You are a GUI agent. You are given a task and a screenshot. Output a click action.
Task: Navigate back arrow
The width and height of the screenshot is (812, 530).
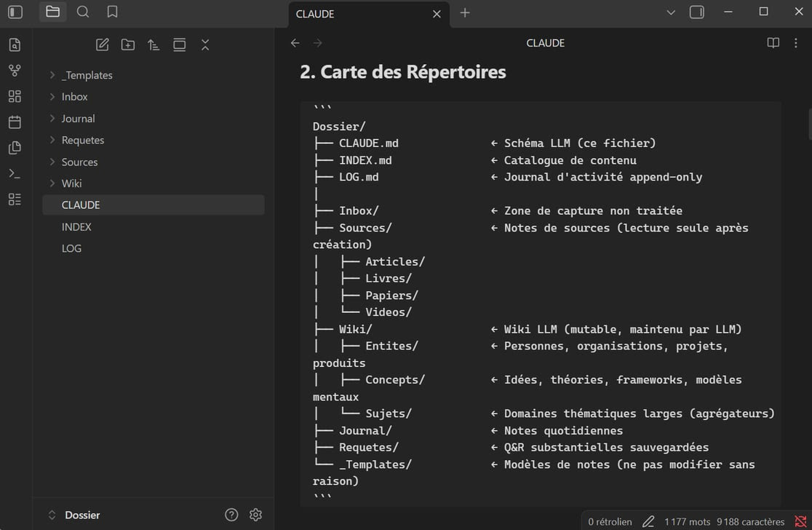point(295,43)
